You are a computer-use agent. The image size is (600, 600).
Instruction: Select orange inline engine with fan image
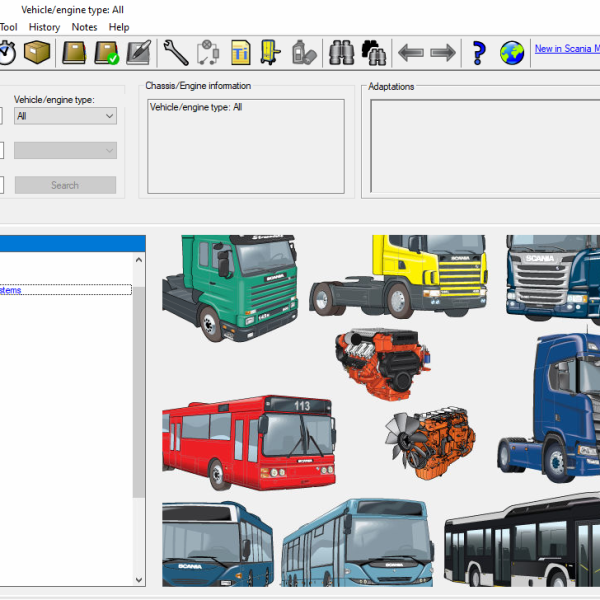[430, 443]
